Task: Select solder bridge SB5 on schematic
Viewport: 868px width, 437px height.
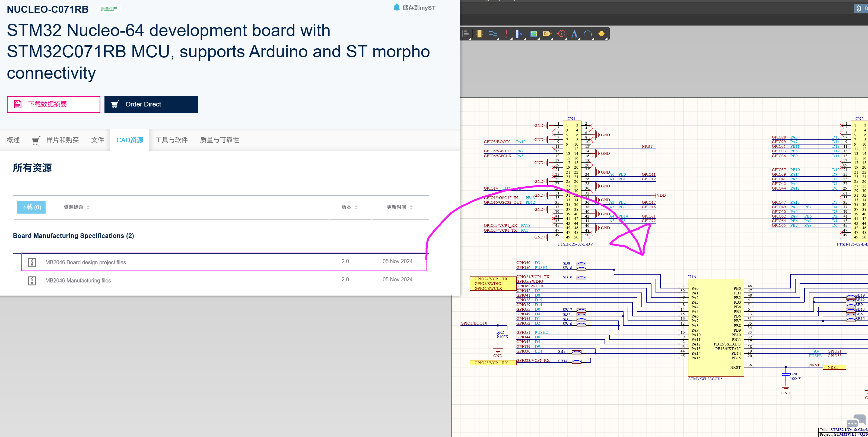Action: click(577, 352)
